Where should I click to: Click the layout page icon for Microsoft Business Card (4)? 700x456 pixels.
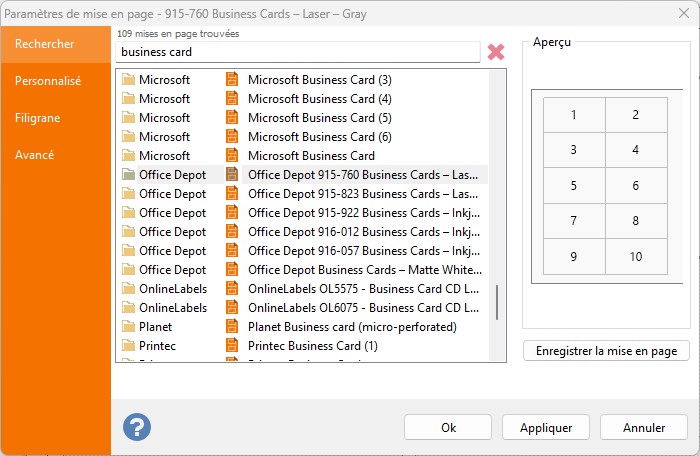coord(232,98)
